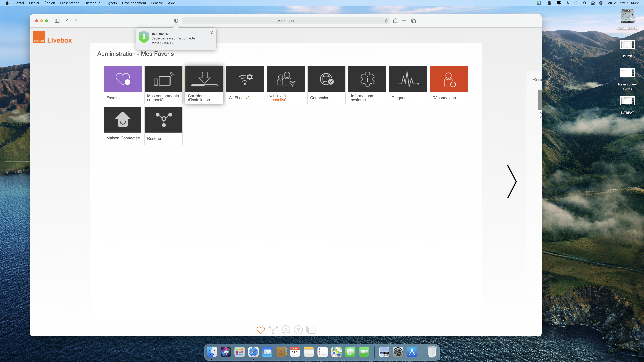Select Macintosh HD desktop icon
644x362 pixels.
pyautogui.click(x=627, y=19)
